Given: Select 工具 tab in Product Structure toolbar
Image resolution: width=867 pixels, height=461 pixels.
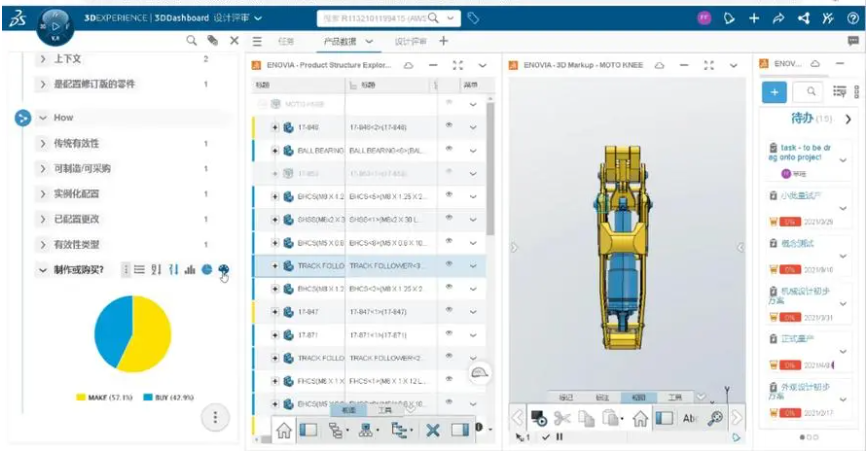Looking at the screenshot, I should pyautogui.click(x=385, y=410).
